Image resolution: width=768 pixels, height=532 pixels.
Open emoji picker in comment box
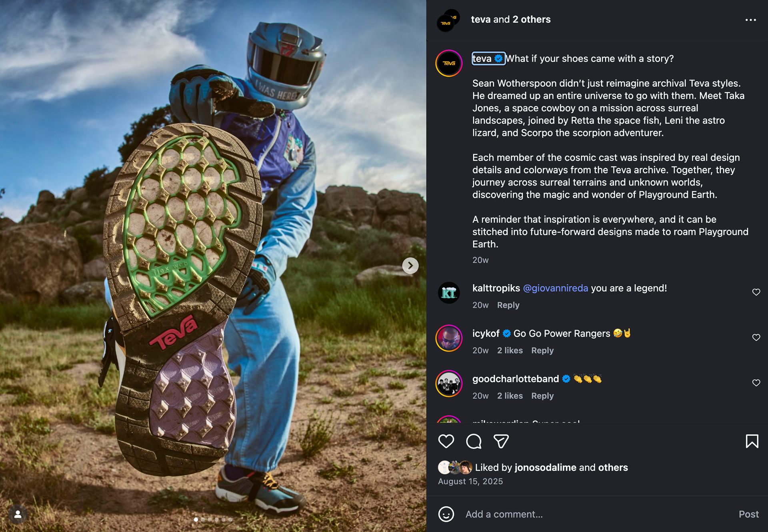pos(446,514)
